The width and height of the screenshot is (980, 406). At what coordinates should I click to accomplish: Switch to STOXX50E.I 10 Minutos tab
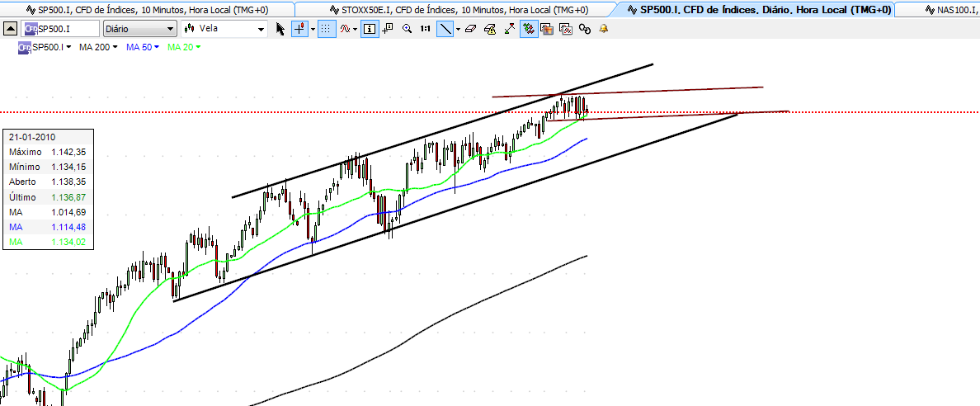454,9
